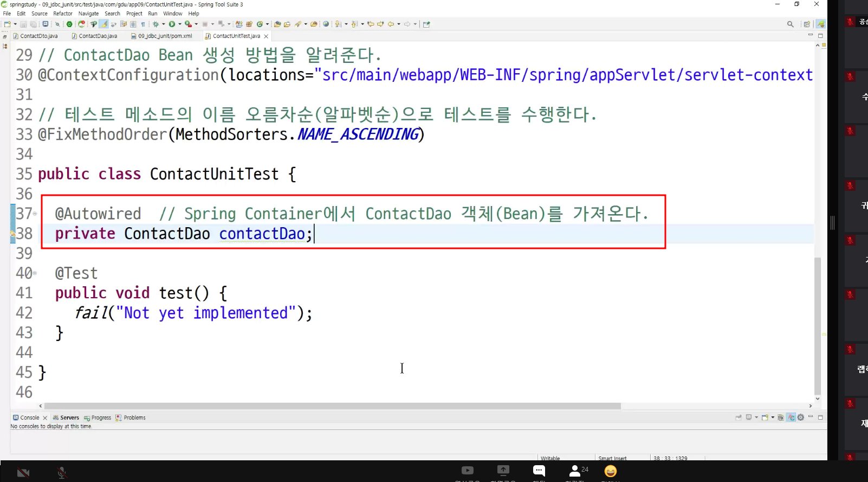
Task: Click the Run Last Tool icon
Action: 188,24
